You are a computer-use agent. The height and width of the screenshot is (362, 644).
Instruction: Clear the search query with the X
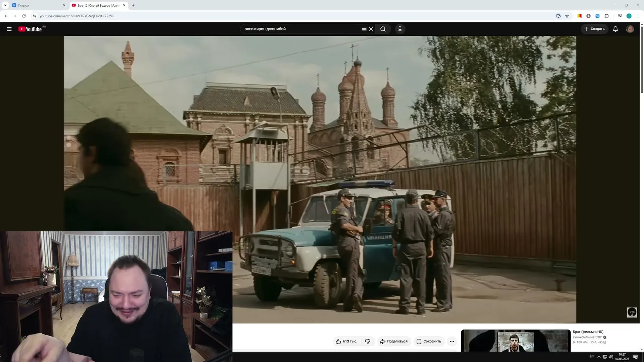click(x=371, y=29)
